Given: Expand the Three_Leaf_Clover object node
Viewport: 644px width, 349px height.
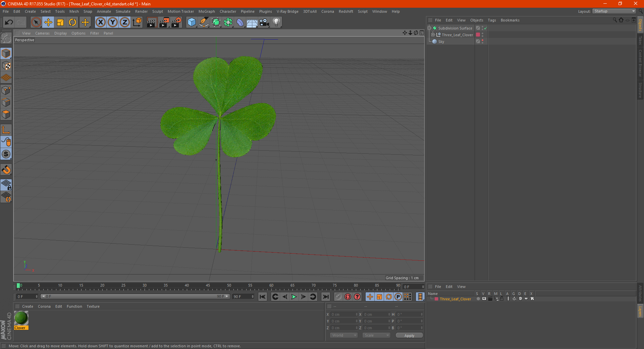Looking at the screenshot, I should click(x=433, y=35).
